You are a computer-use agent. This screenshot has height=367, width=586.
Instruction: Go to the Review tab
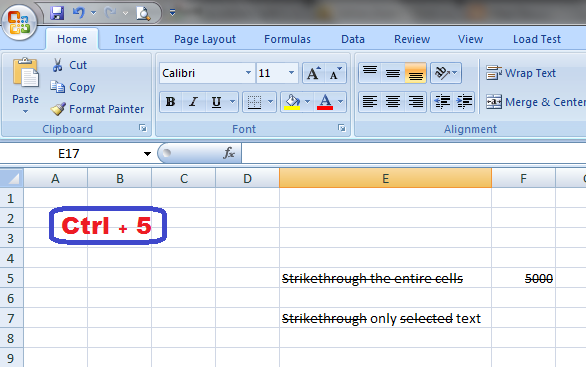click(412, 39)
